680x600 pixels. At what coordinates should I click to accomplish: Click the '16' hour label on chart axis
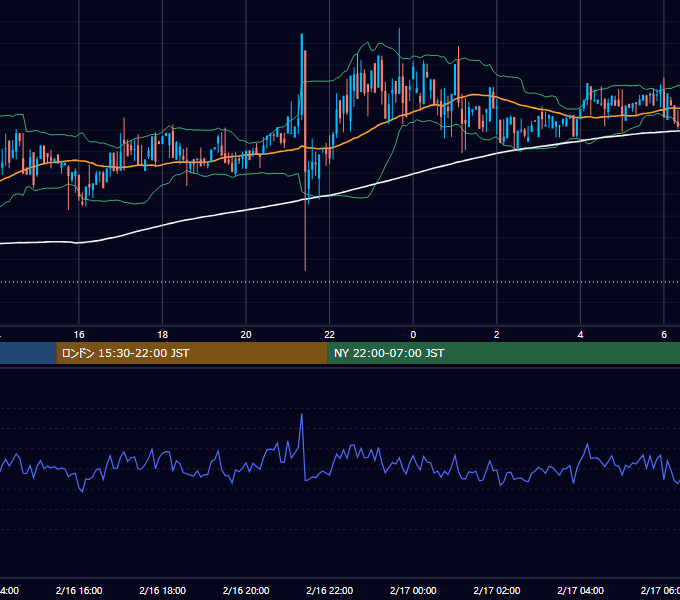point(79,335)
